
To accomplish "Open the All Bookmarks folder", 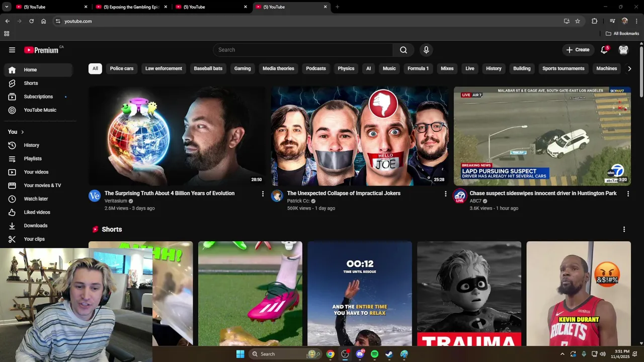I will pyautogui.click(x=622, y=34).
